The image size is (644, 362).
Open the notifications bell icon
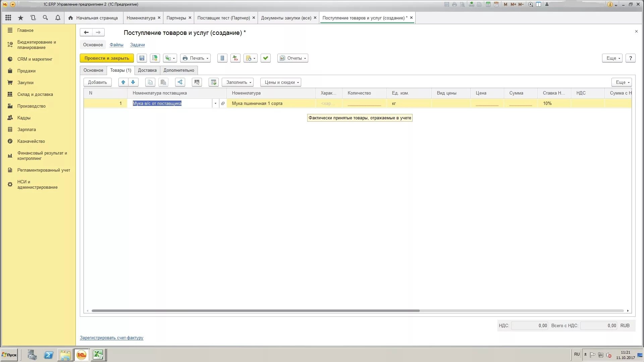[58, 18]
